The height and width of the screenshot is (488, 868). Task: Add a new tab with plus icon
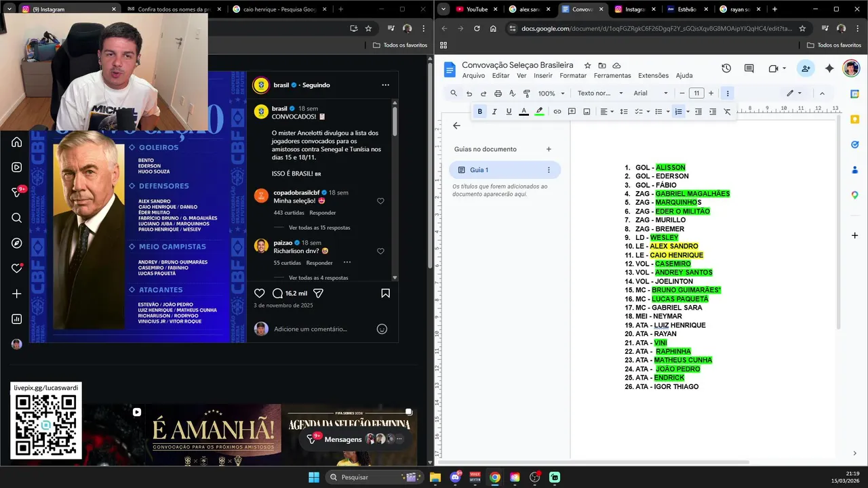549,149
